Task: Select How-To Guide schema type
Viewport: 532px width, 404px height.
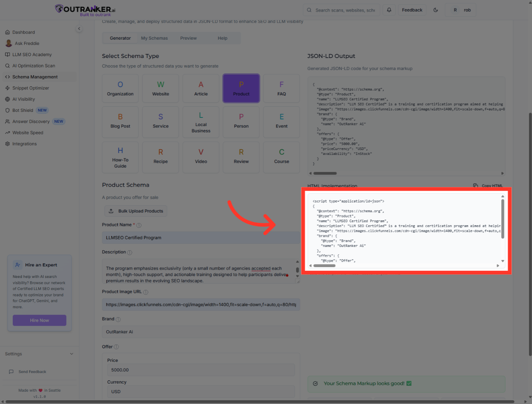Action: 120,157
